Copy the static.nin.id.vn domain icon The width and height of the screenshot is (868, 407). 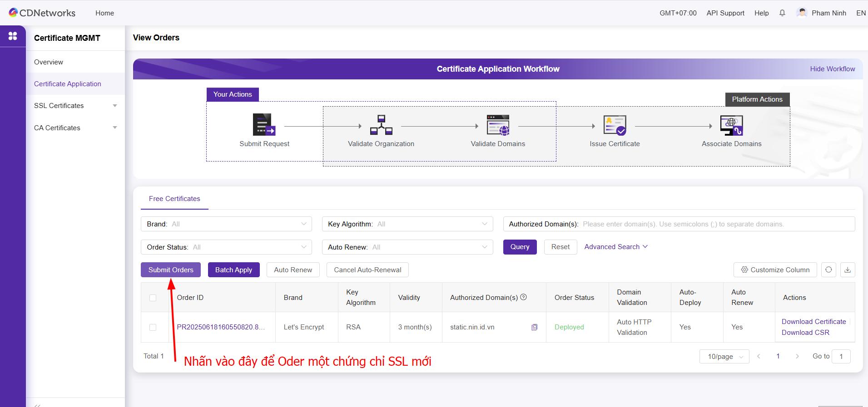point(534,327)
